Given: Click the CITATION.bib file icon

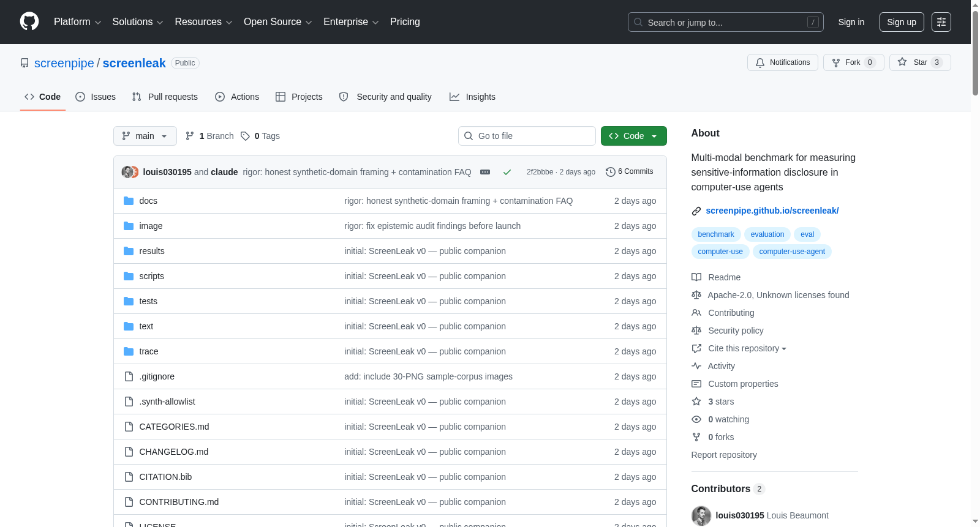Looking at the screenshot, I should coord(129,477).
